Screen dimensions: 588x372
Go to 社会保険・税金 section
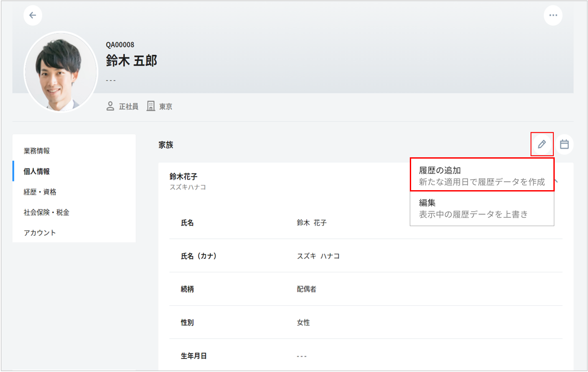tap(46, 213)
